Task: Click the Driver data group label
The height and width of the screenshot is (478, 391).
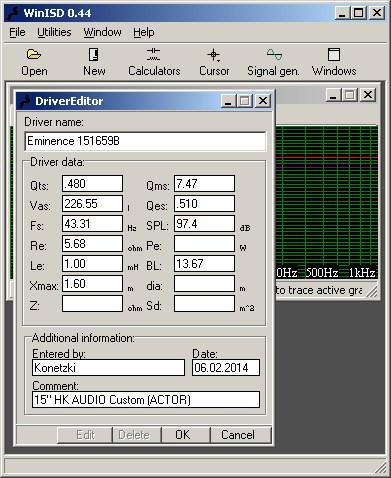Action: [x=57, y=162]
